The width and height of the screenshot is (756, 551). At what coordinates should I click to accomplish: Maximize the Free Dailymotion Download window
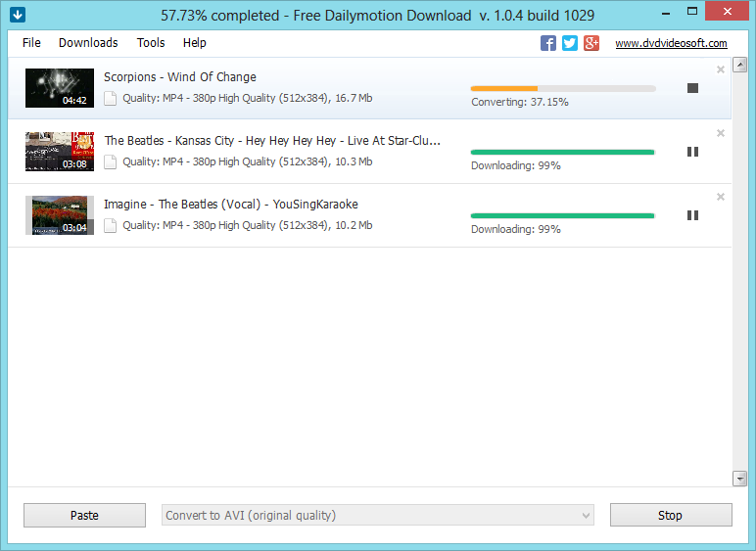click(x=692, y=12)
